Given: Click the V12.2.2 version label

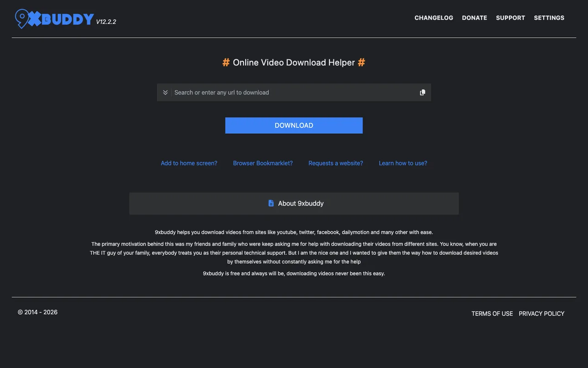Looking at the screenshot, I should [x=106, y=22].
